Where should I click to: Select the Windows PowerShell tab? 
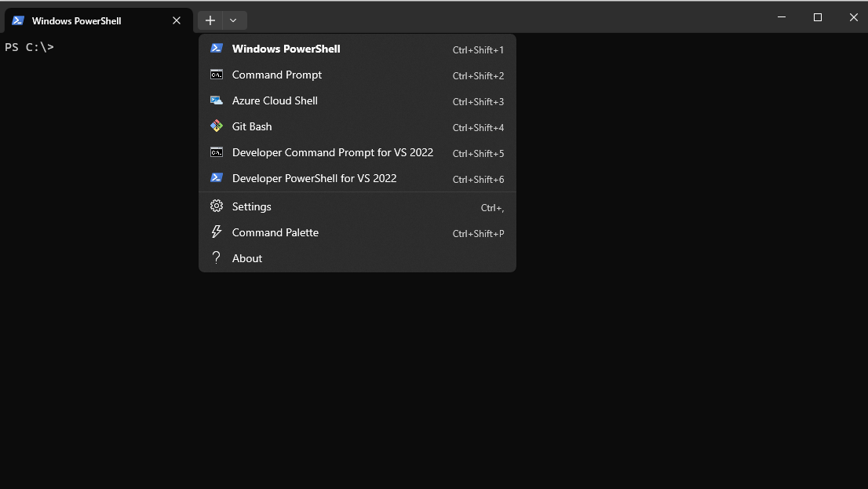tap(78, 20)
